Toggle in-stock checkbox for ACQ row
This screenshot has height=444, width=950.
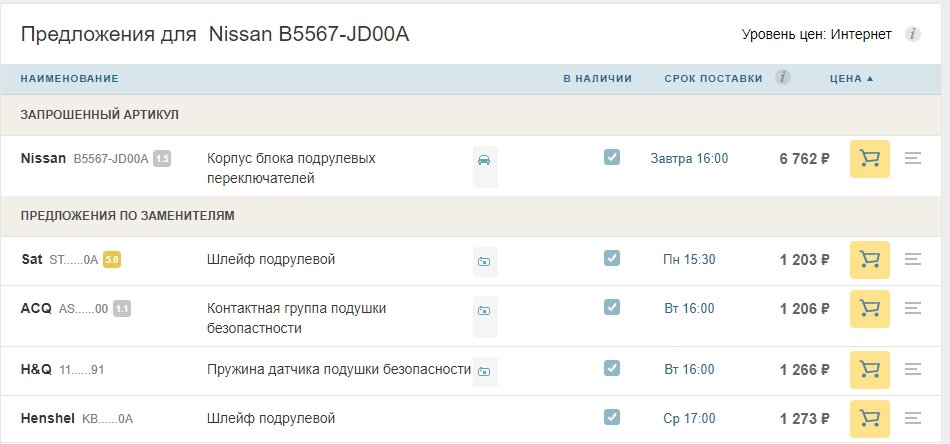point(612,308)
